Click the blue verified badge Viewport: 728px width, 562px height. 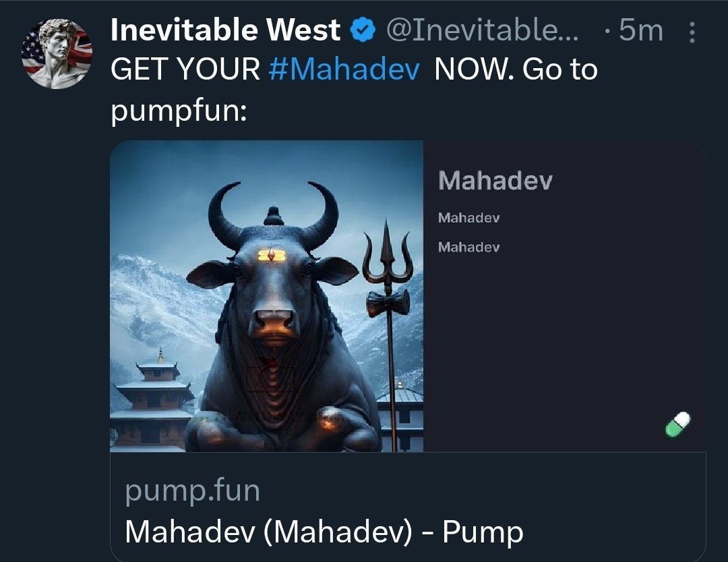click(362, 30)
